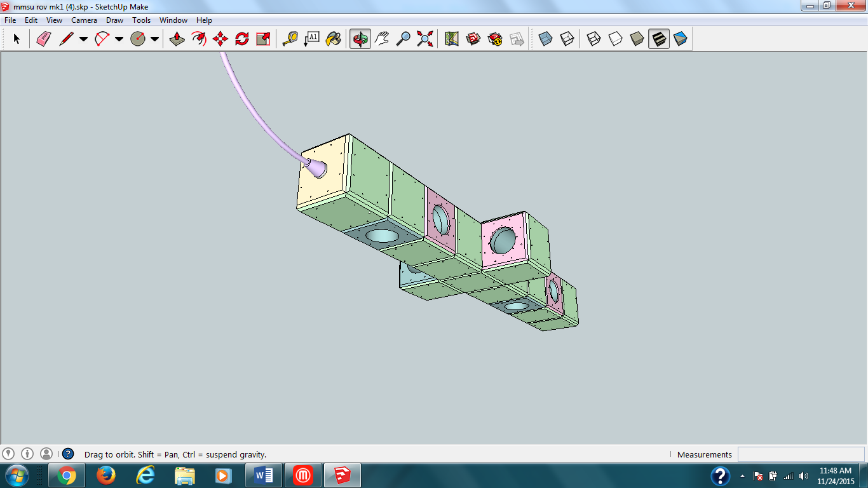Viewport: 868px width, 488px height.
Task: Open the Circle shape tool dropdown arrow
Action: point(154,39)
